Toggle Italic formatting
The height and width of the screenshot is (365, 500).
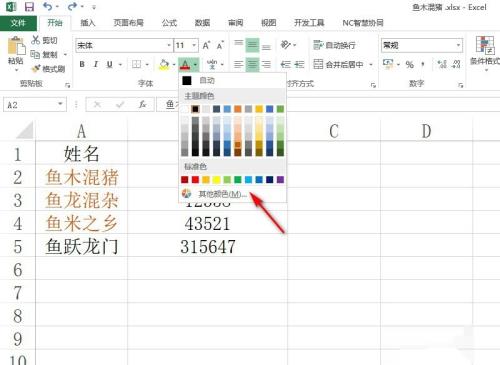tap(96, 64)
